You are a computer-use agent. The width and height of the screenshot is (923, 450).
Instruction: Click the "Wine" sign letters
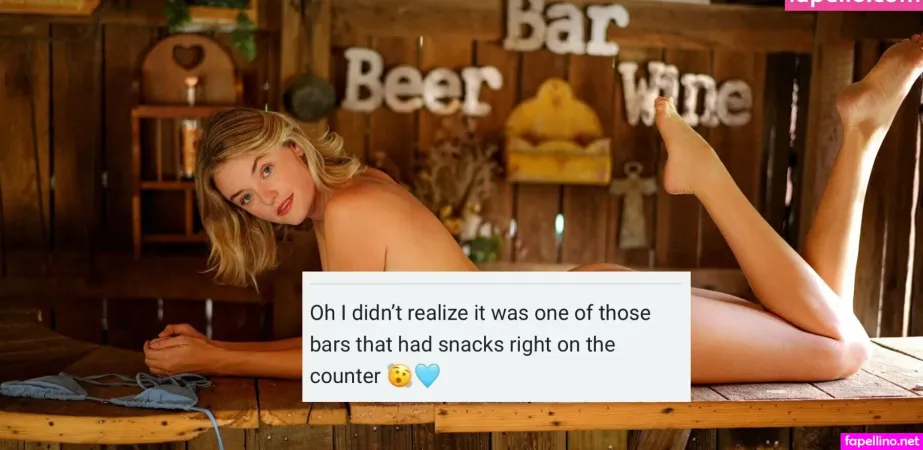(x=685, y=95)
